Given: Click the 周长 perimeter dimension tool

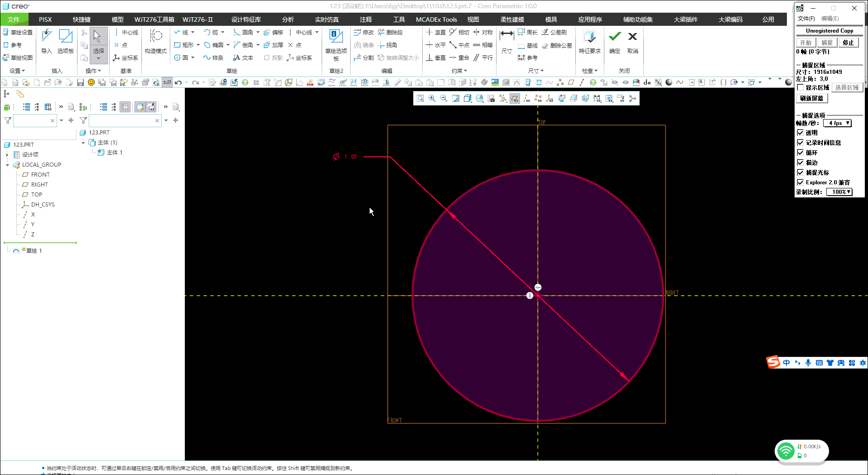Looking at the screenshot, I should (x=528, y=32).
